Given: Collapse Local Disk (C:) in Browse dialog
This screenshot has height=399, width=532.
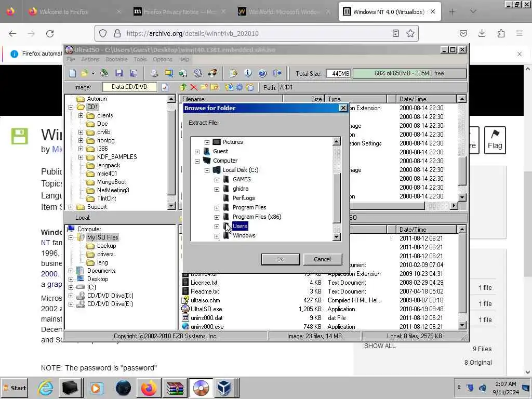Looking at the screenshot, I should [x=207, y=170].
